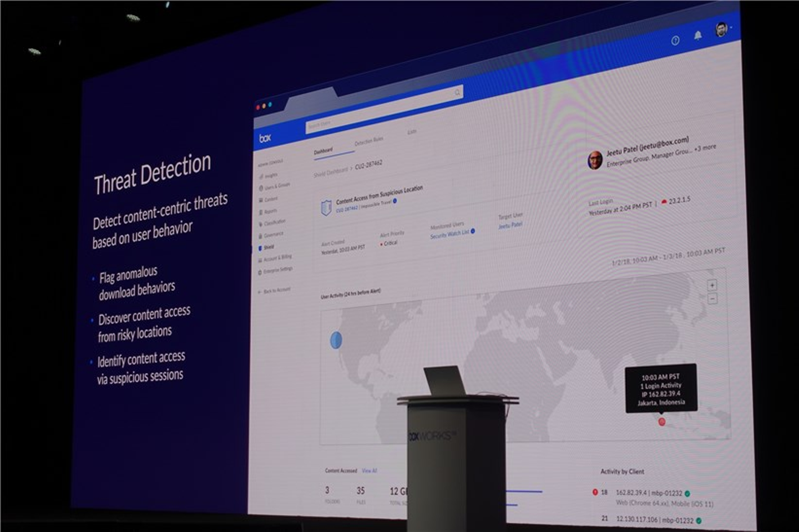Click the Shield Dashboard breadcrumb
Viewport: 799px width, 532px height.
pyautogui.click(x=331, y=173)
